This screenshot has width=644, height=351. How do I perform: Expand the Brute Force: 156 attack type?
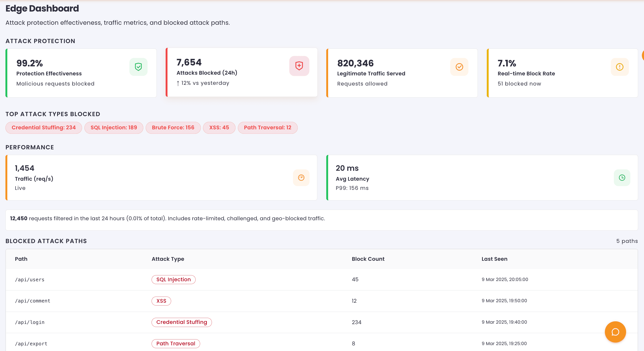(173, 128)
